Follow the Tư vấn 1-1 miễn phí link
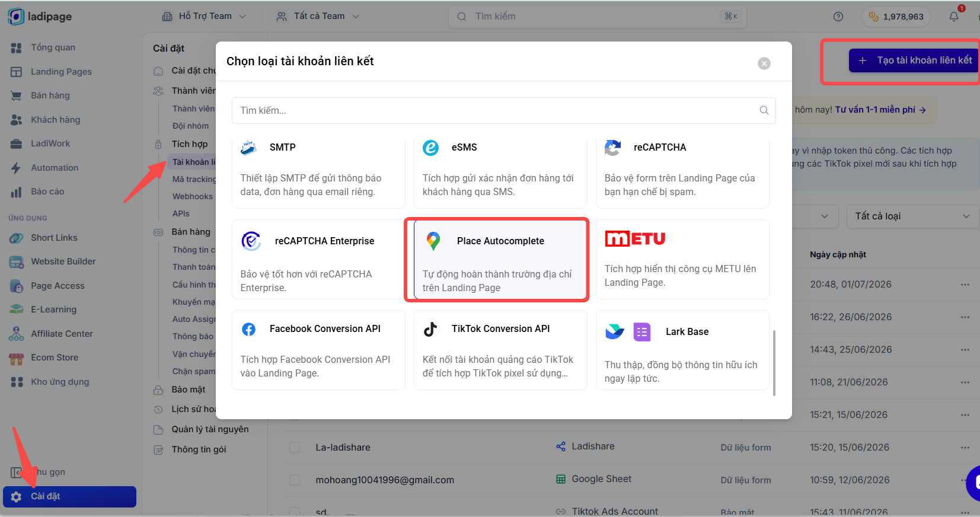This screenshot has height=517, width=980. pyautogui.click(x=880, y=110)
